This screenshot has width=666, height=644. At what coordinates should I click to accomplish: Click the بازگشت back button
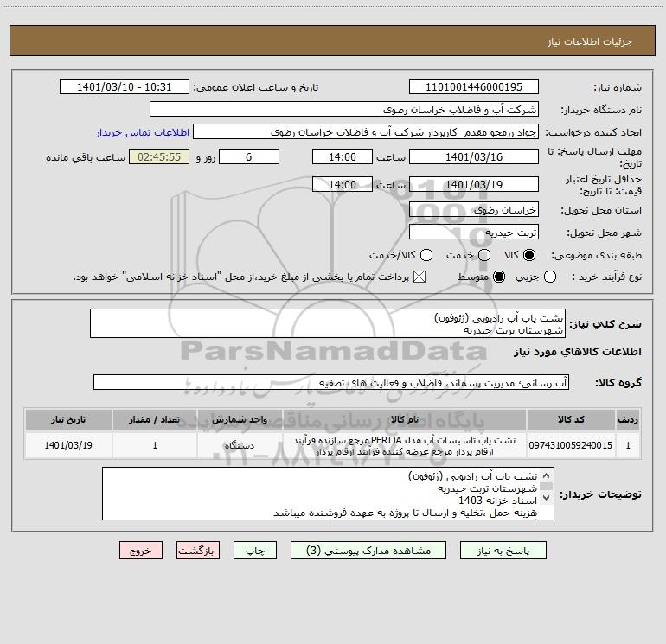(198, 551)
